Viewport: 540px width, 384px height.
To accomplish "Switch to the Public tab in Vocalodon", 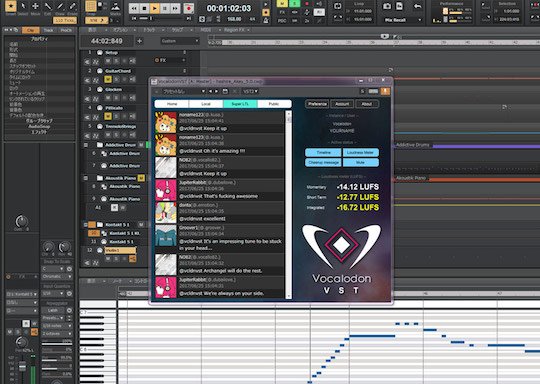I will click(274, 104).
